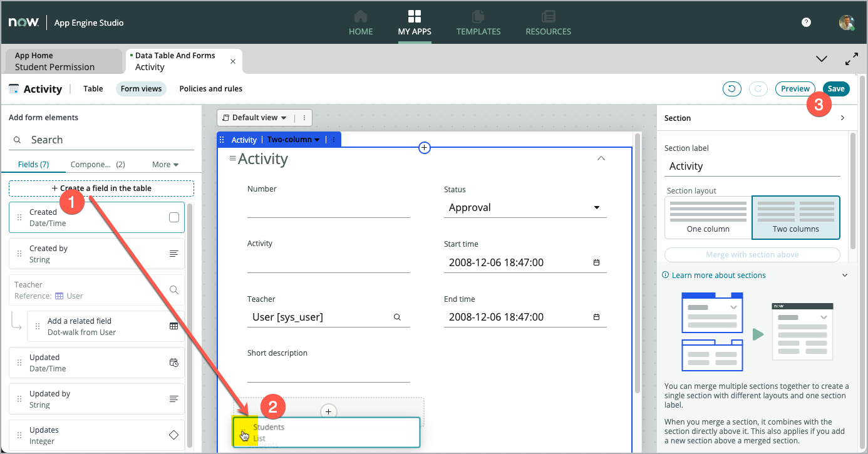868x454 pixels.
Task: Go to the HOME tab
Action: [361, 23]
